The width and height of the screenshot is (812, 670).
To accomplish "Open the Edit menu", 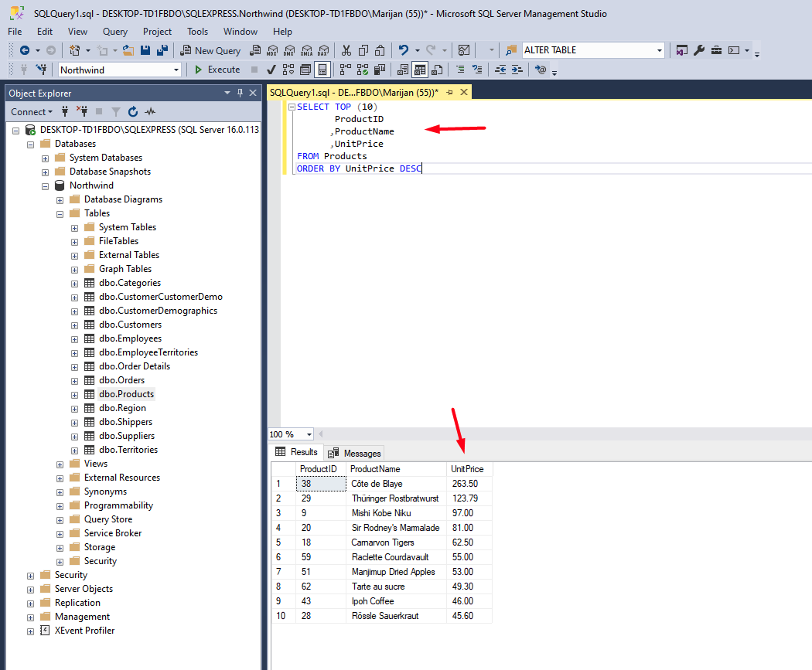I will [45, 32].
